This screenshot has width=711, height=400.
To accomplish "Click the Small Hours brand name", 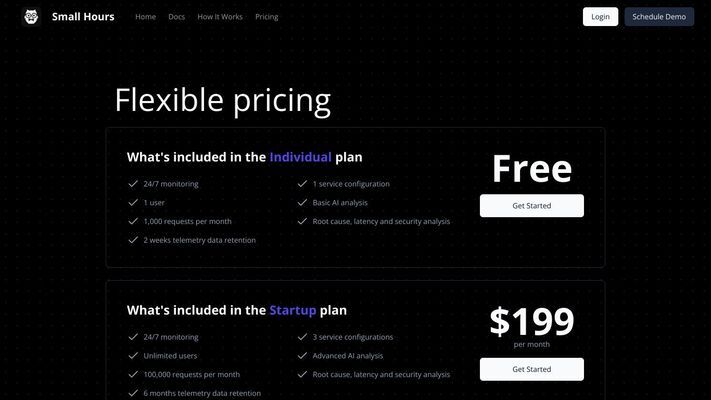I will click(x=83, y=17).
